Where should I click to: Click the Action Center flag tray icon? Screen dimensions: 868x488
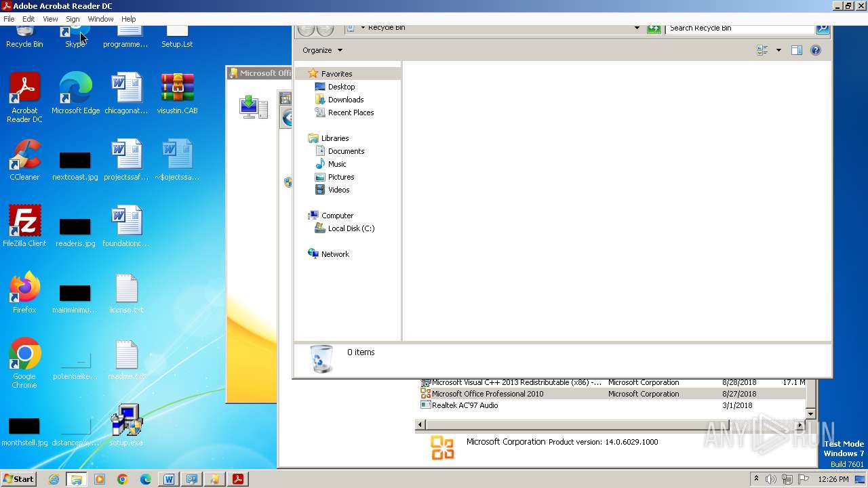(x=804, y=479)
